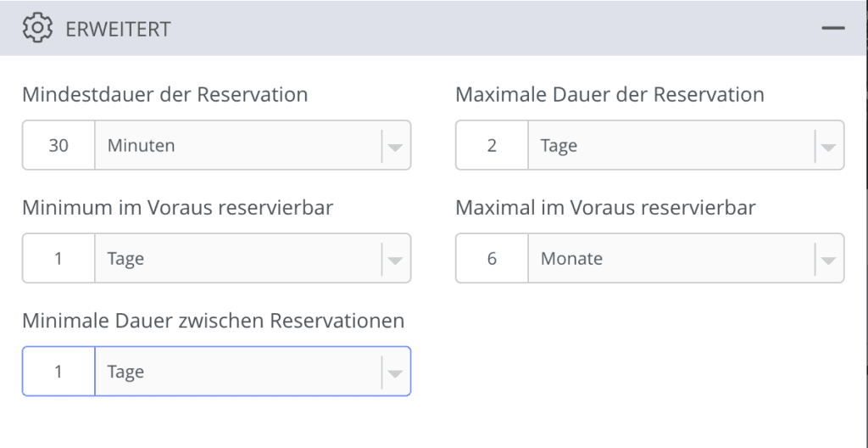
Task: Open the Maximale Dauer unit dropdown arrow
Action: tap(828, 147)
